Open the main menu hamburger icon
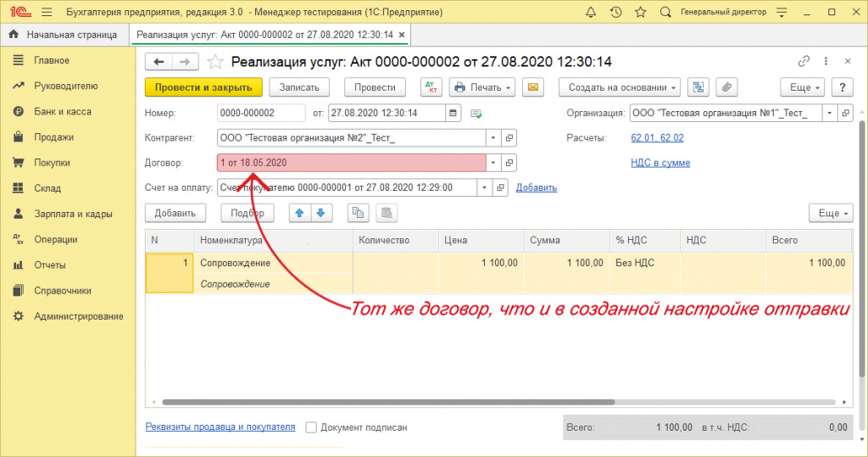This screenshot has width=868, height=457. click(47, 12)
